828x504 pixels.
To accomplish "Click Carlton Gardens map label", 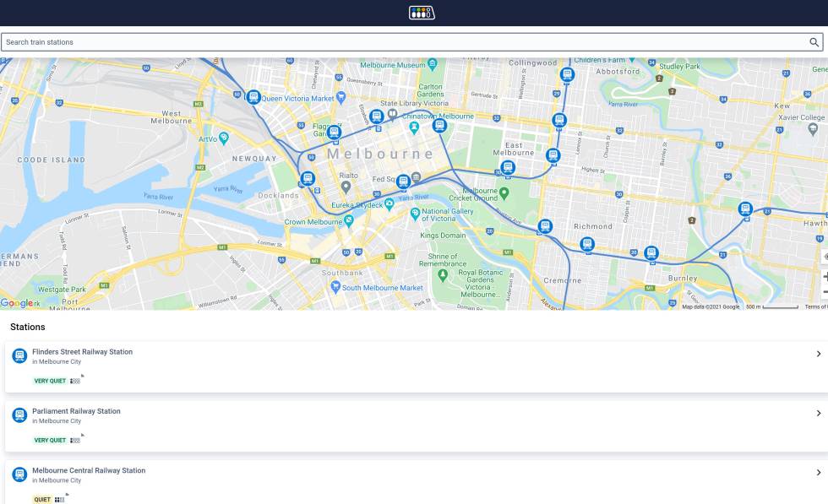I will [430, 90].
